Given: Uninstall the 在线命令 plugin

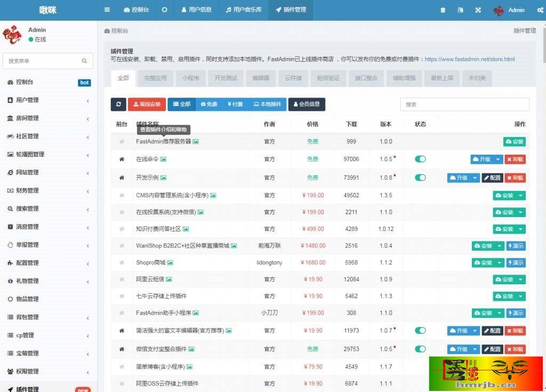Looking at the screenshot, I should [515, 159].
